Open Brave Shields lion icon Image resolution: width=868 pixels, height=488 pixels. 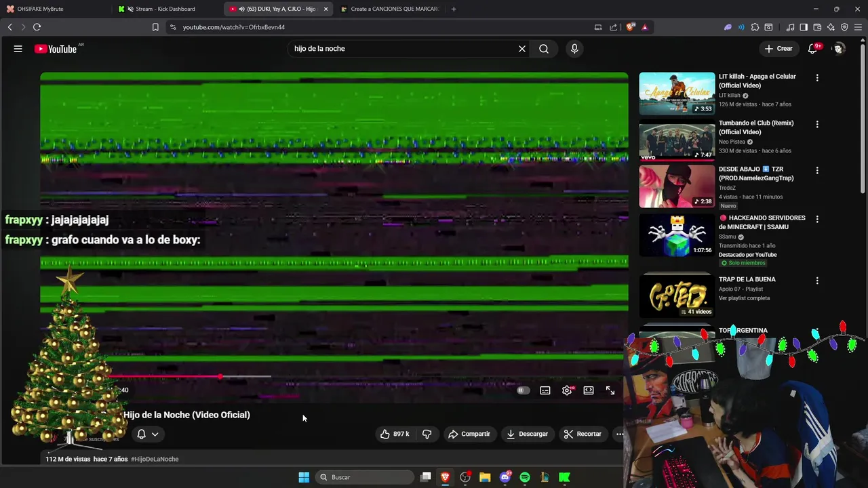(631, 27)
